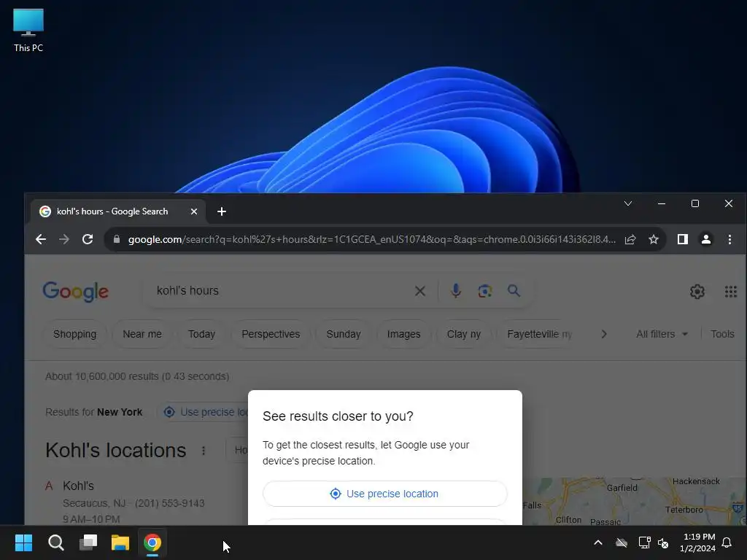The height and width of the screenshot is (560, 747).
Task: Select the Clay ny chip
Action: 463,334
